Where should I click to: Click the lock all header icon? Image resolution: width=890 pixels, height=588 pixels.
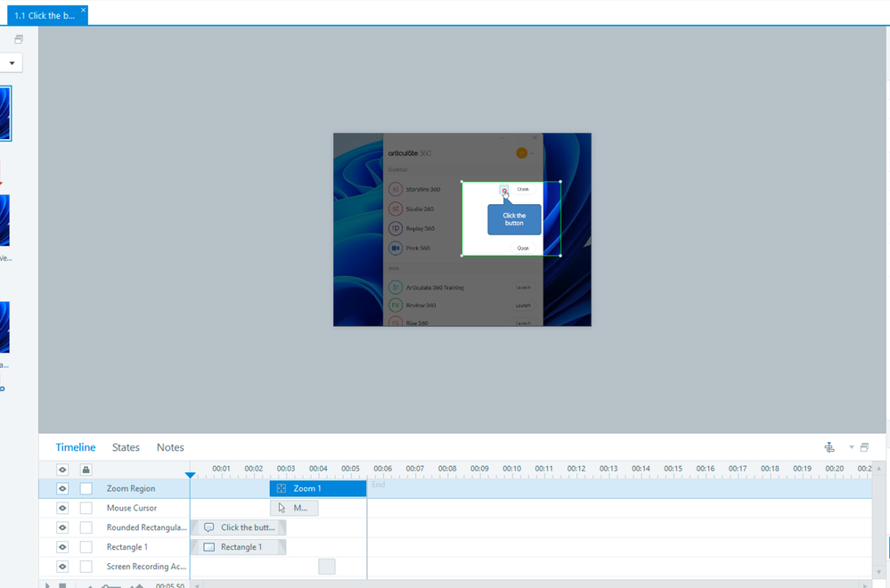coord(86,470)
